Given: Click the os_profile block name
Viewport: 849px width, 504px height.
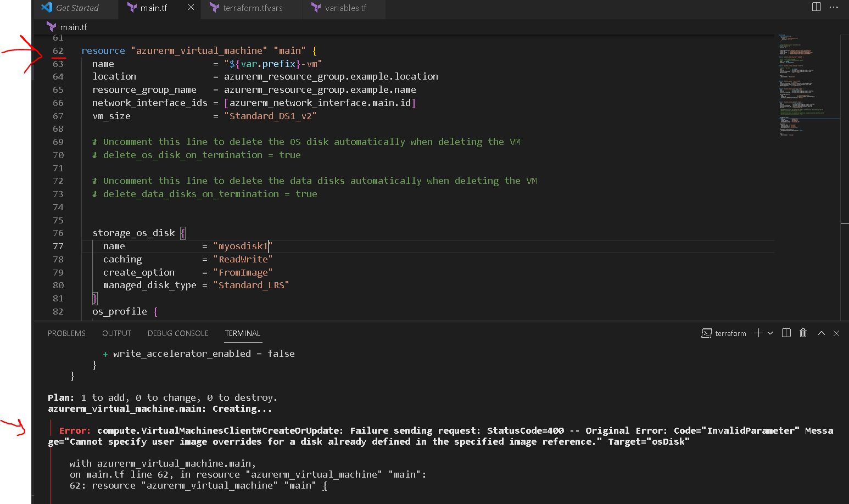Looking at the screenshot, I should 120,311.
